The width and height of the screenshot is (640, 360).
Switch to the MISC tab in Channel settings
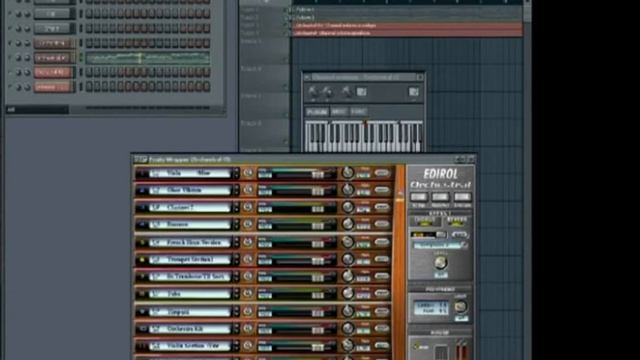(x=338, y=112)
